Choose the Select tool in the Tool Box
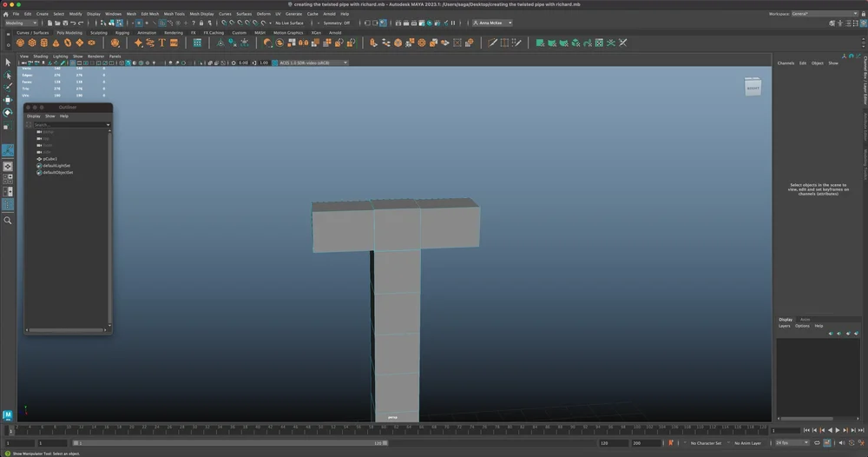868x457 pixels. pos(8,63)
